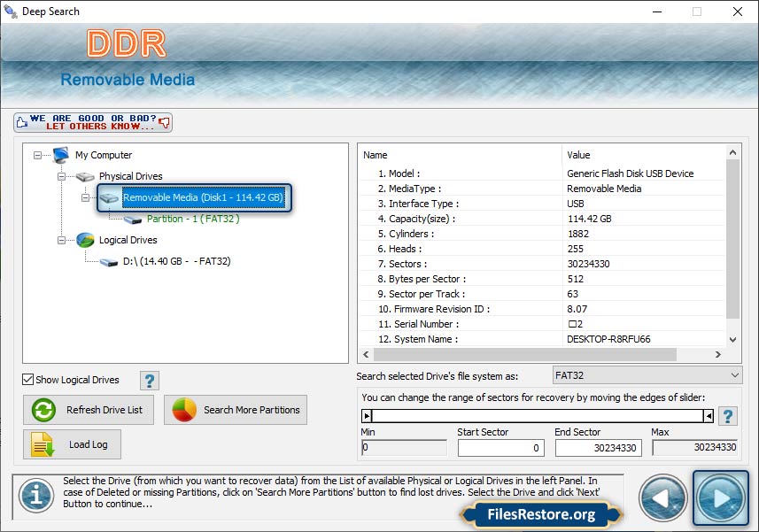Click the My Computer monitor icon

coord(61,155)
